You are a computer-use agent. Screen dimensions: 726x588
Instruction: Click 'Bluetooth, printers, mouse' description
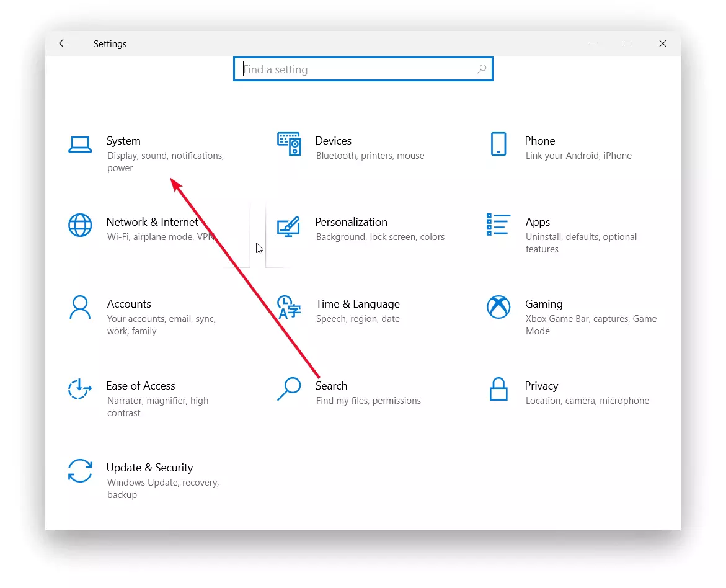click(x=370, y=156)
